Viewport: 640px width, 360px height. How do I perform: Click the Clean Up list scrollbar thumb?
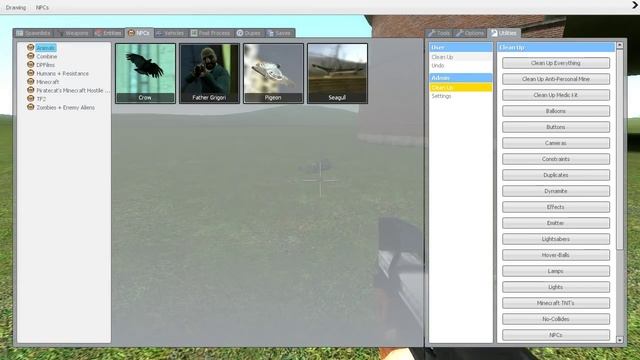coord(620,149)
